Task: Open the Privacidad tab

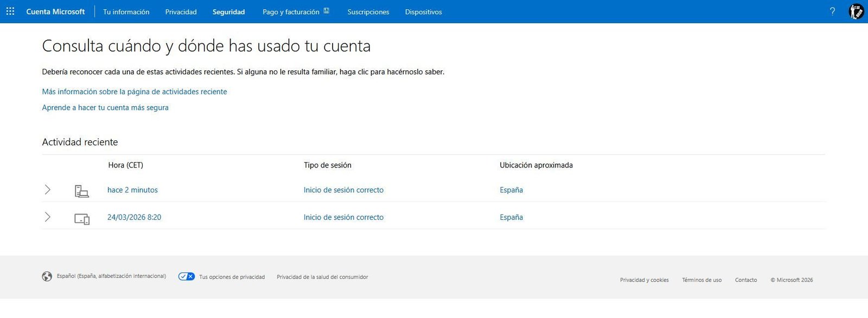Action: click(181, 12)
